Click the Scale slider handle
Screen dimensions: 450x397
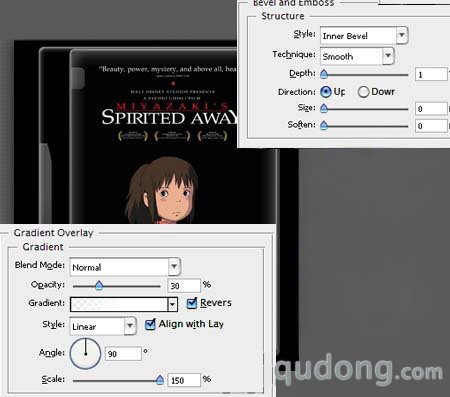point(160,379)
